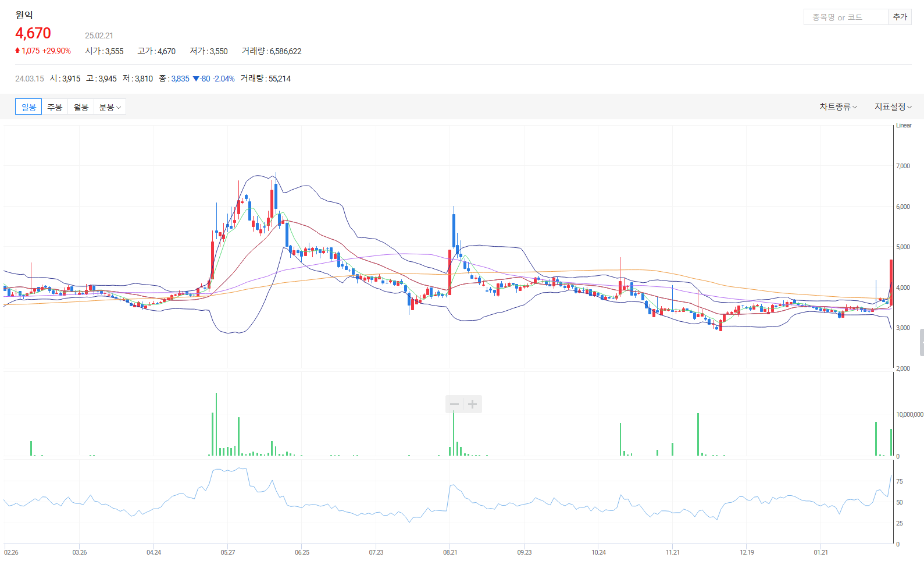Open the 지표설정 indicator settings dropdown
The height and width of the screenshot is (561, 924).
[x=893, y=107]
